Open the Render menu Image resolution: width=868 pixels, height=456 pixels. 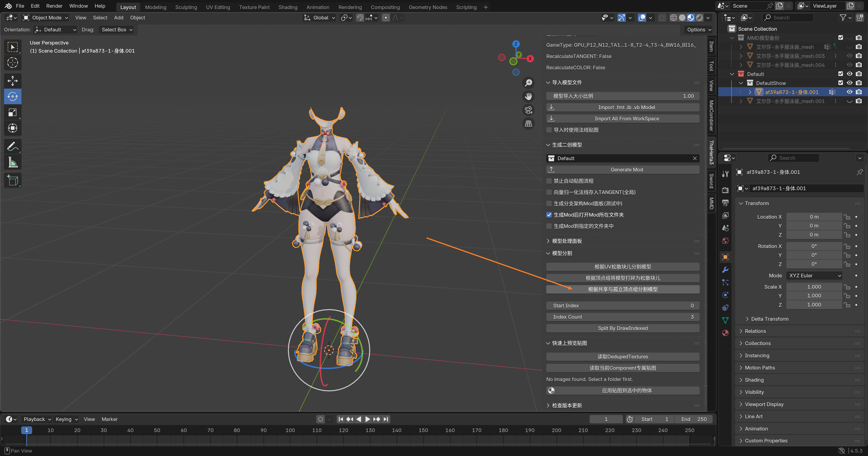pyautogui.click(x=54, y=6)
